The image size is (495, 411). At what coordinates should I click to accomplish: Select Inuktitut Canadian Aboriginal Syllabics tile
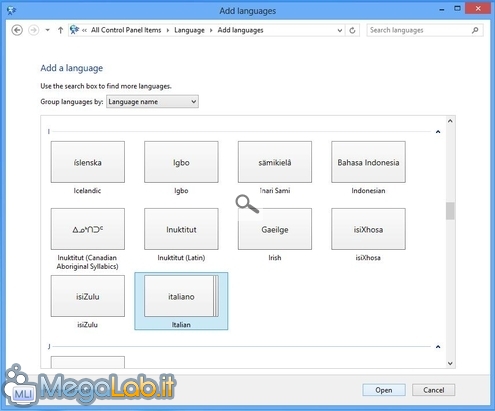(88, 229)
